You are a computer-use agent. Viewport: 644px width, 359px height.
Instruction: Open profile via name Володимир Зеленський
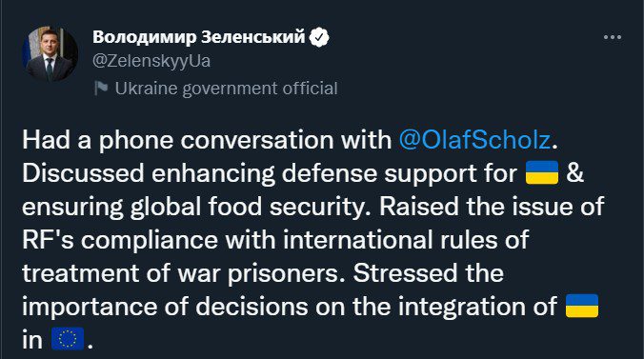[199, 37]
